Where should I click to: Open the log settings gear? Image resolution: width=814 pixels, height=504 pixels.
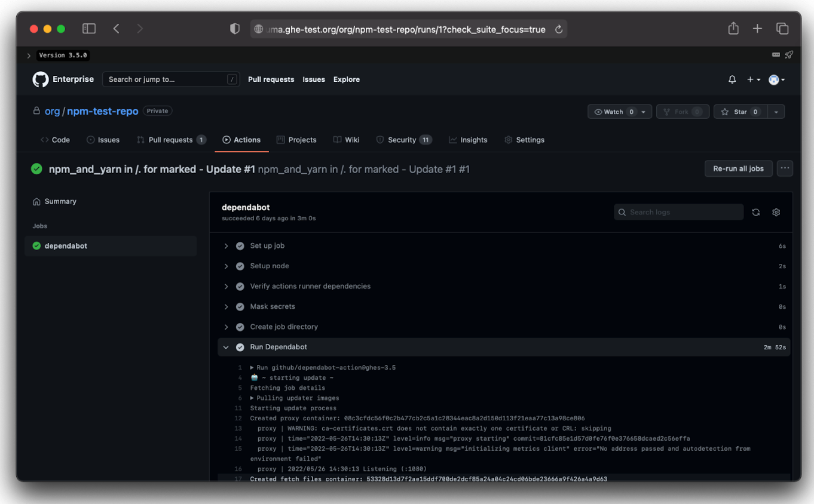[x=776, y=212]
